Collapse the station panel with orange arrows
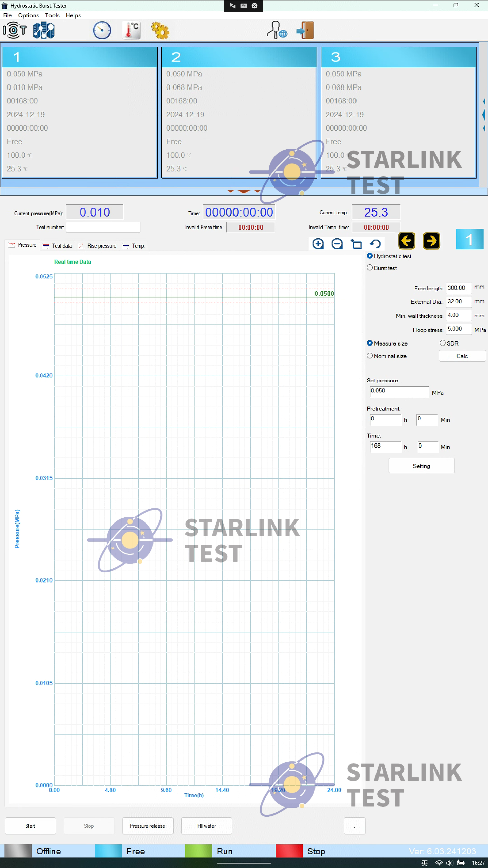This screenshot has height=868, width=488. [244, 191]
